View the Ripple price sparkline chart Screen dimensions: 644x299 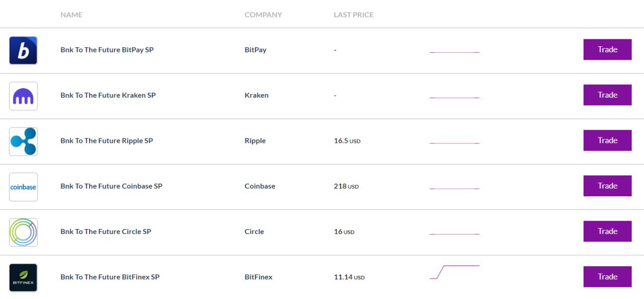click(454, 143)
